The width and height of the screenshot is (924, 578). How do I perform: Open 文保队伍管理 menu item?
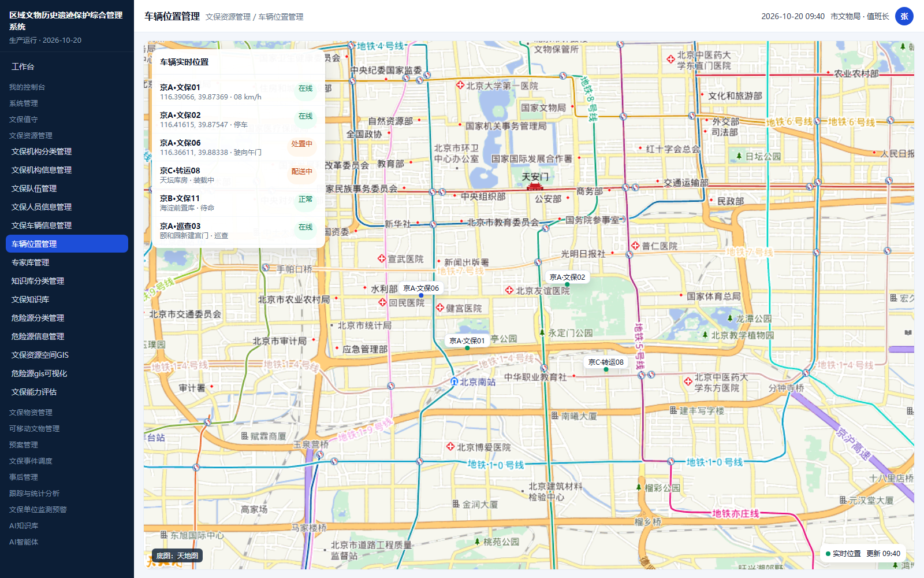pyautogui.click(x=67, y=188)
